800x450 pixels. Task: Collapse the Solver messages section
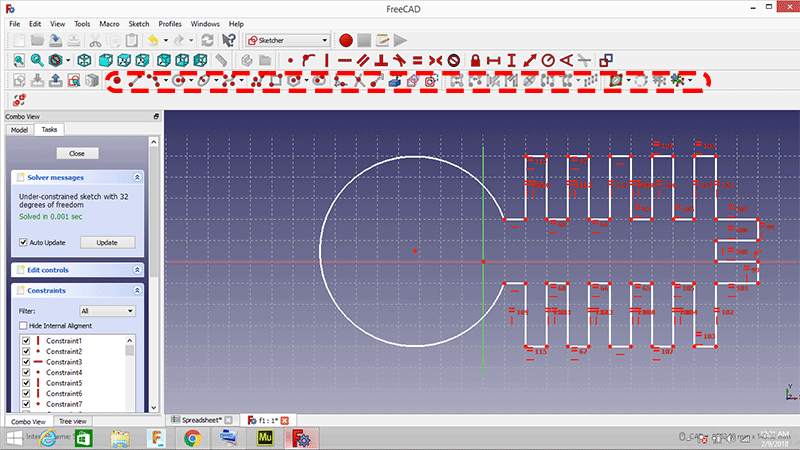coord(137,177)
